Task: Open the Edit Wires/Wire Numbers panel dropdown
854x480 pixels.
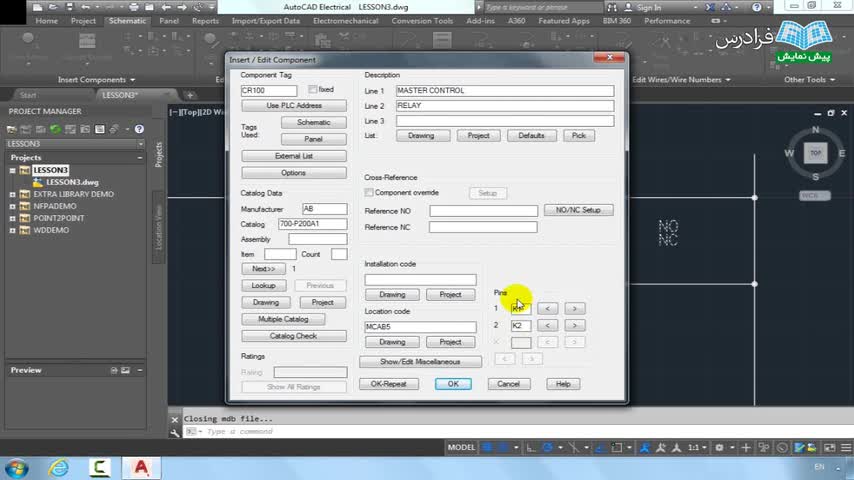Action: point(681,80)
